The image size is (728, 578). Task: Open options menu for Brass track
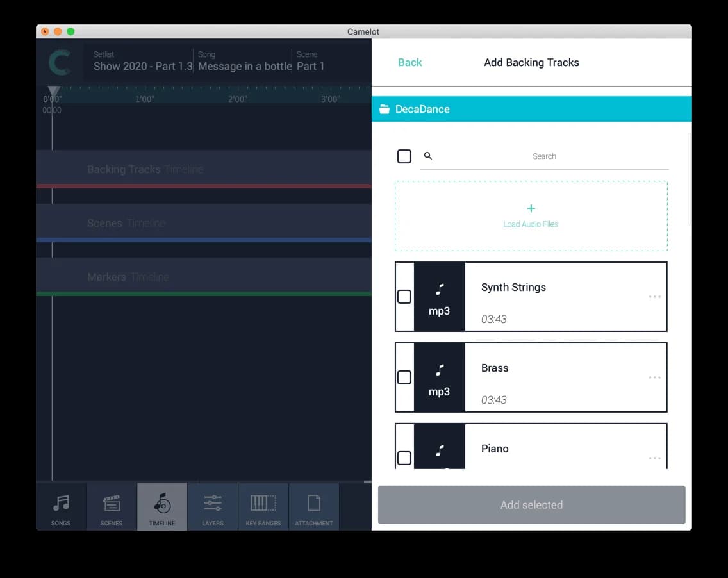pyautogui.click(x=655, y=377)
